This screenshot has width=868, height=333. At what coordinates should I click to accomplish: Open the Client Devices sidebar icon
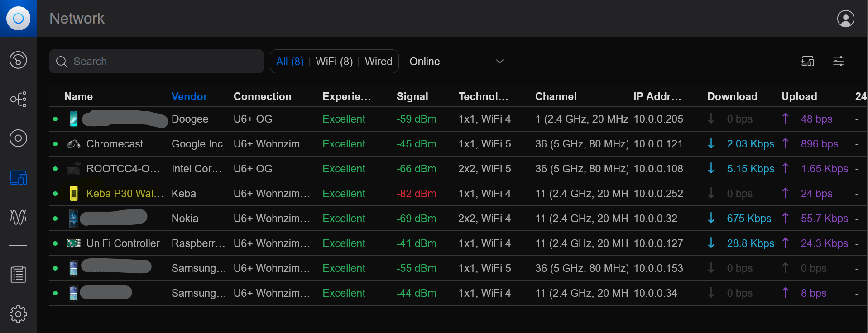click(18, 177)
